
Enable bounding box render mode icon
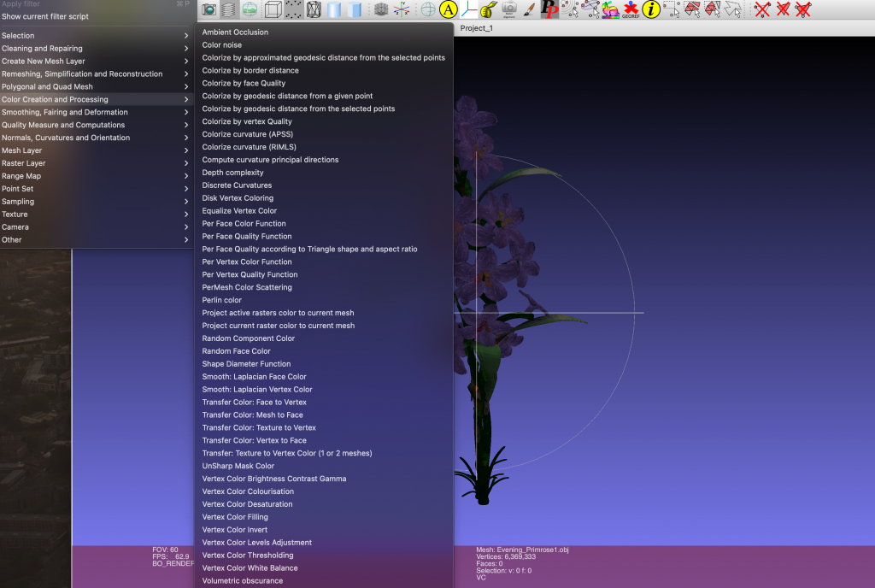[x=273, y=9]
